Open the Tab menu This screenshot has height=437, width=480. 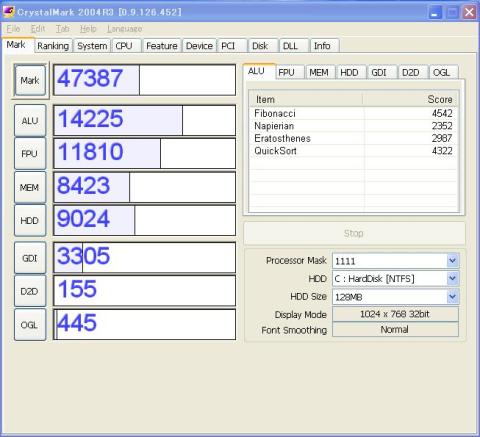tap(62, 29)
